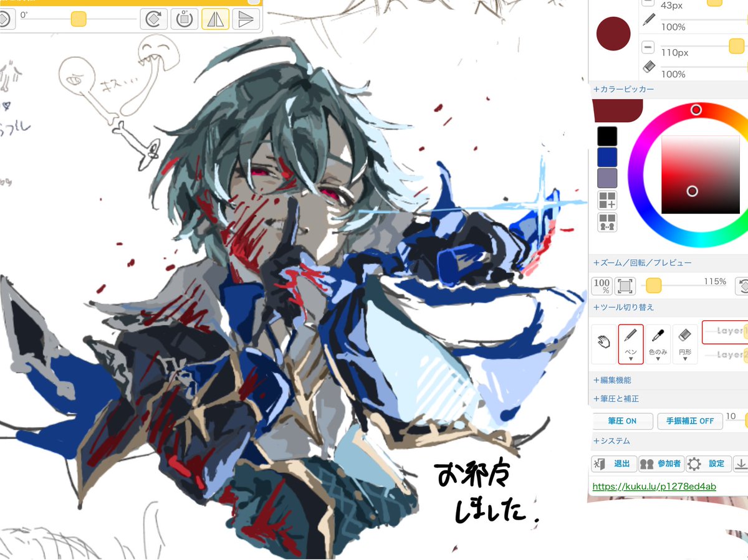Click the fit canvas to screen icon
Viewport: 748px width, 560px height.
pos(624,286)
